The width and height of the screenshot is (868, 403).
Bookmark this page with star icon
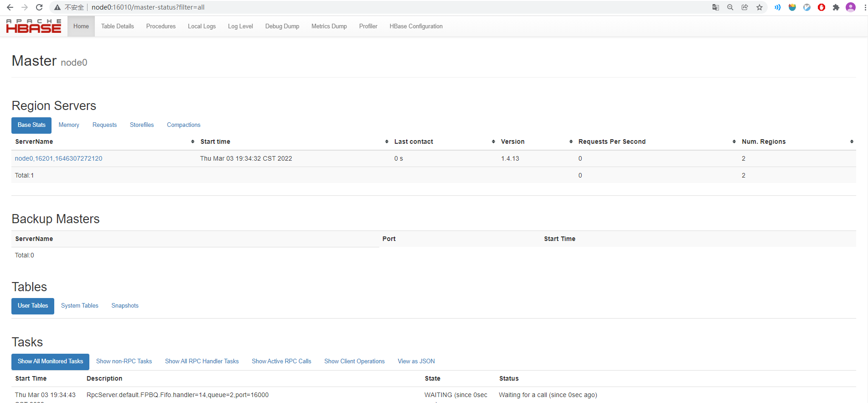click(759, 7)
